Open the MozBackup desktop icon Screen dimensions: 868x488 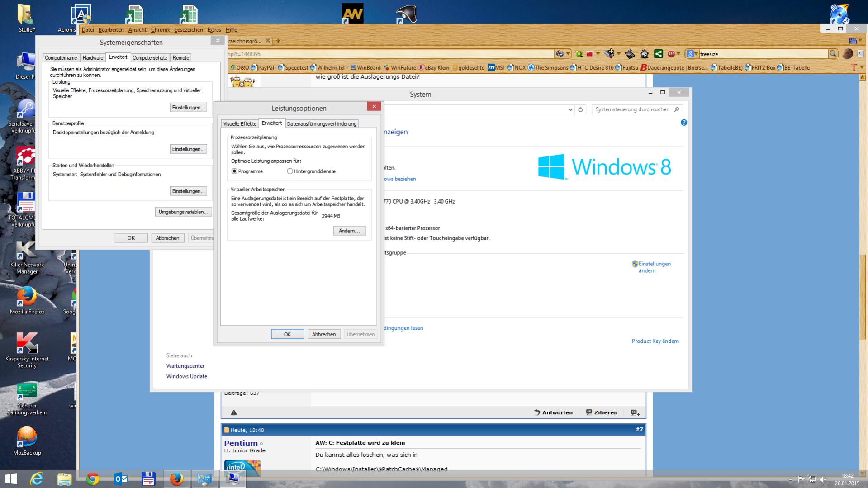tap(27, 441)
